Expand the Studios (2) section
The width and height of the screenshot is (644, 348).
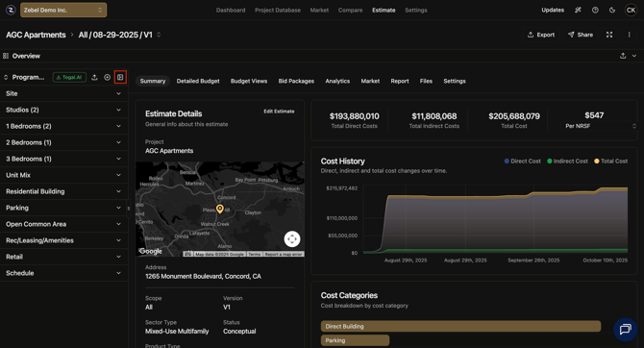63,110
